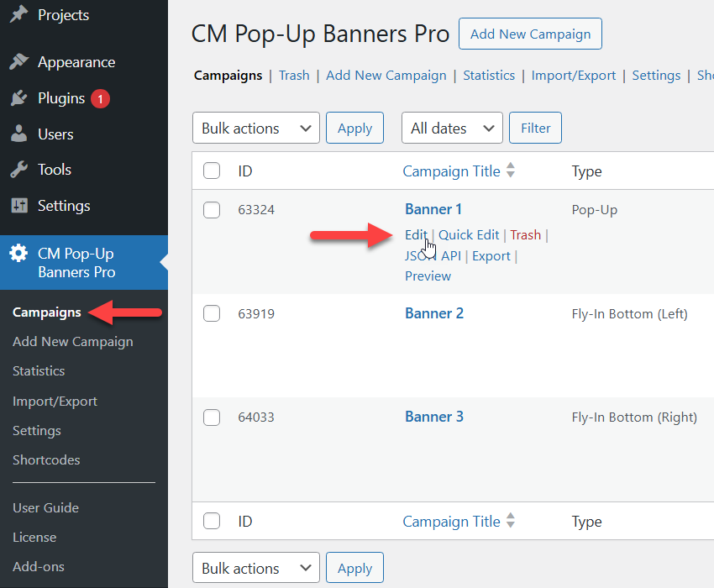Click Preview under Banner 1
The image size is (714, 588).
tap(428, 276)
